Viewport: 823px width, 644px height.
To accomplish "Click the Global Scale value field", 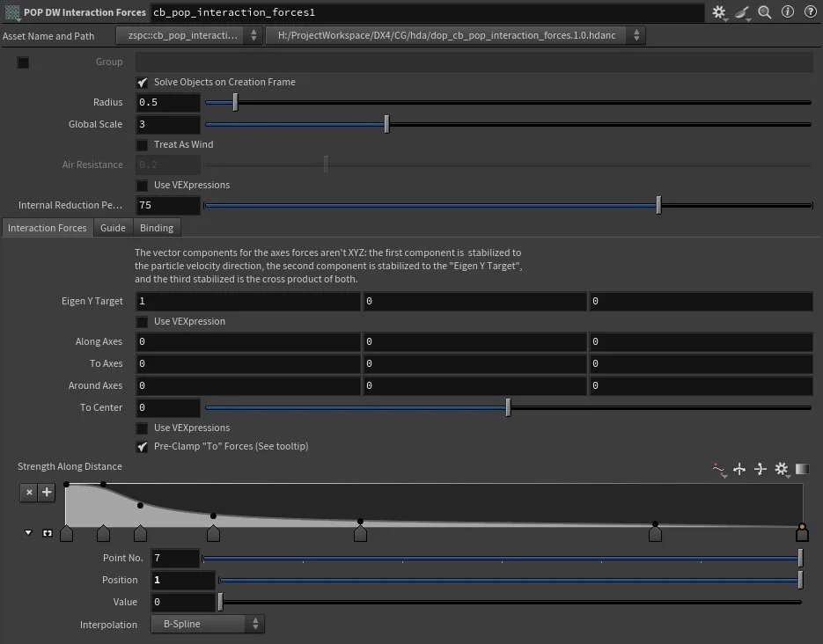I will click(x=168, y=124).
